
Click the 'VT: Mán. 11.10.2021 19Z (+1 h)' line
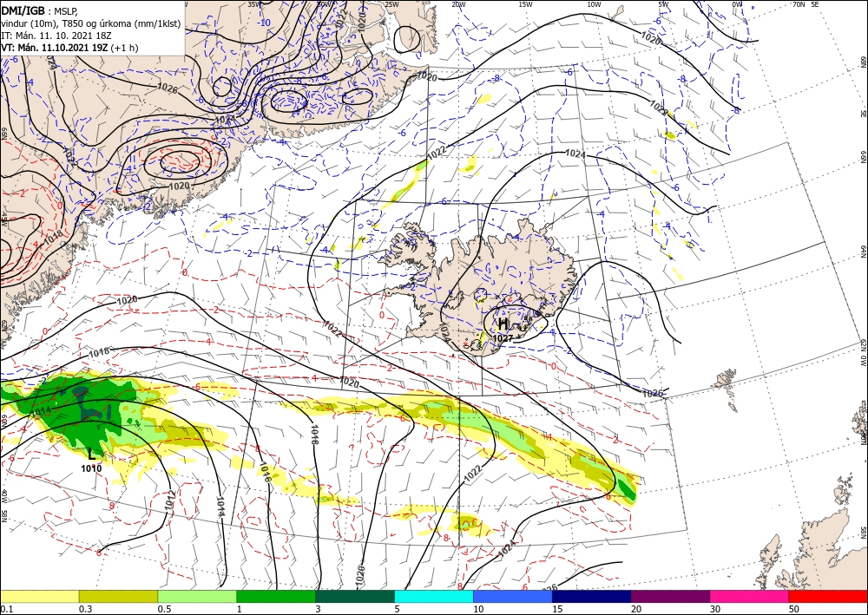[69, 48]
